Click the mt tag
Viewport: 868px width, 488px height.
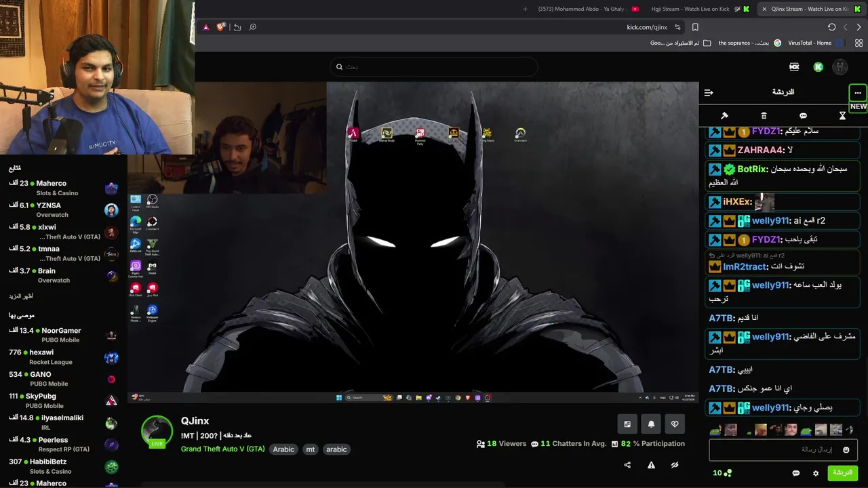pyautogui.click(x=310, y=449)
